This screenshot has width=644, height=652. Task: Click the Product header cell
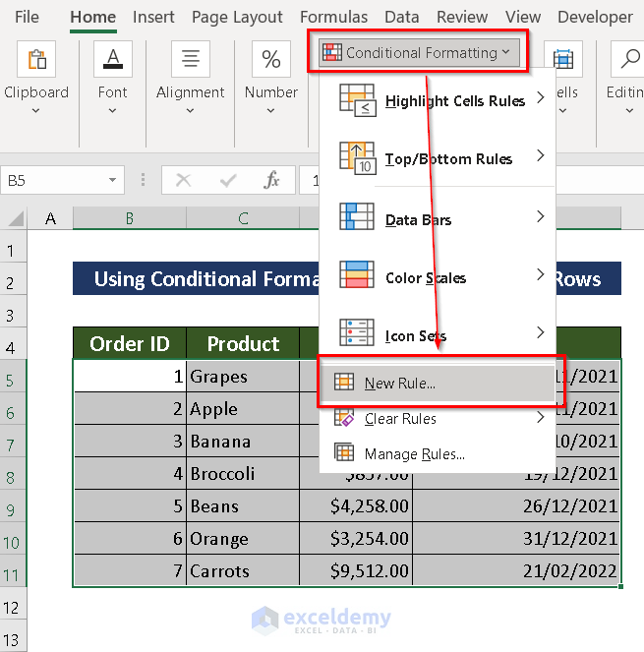point(243,343)
